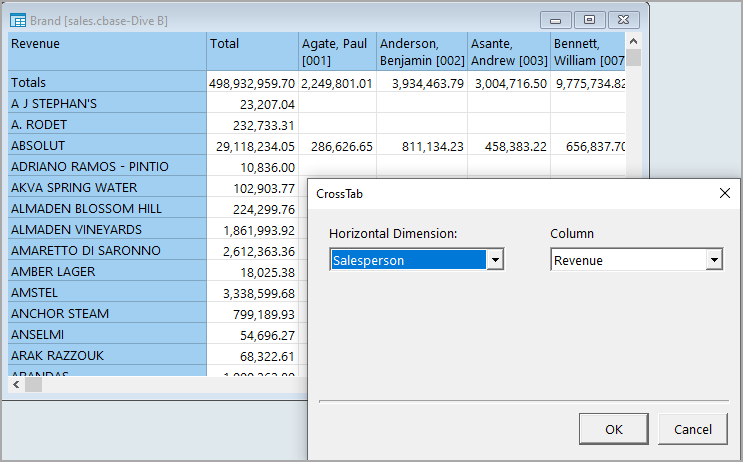Image resolution: width=743 pixels, height=462 pixels.
Task: Select the ARAK RAZZOUK row
Action: [x=107, y=355]
